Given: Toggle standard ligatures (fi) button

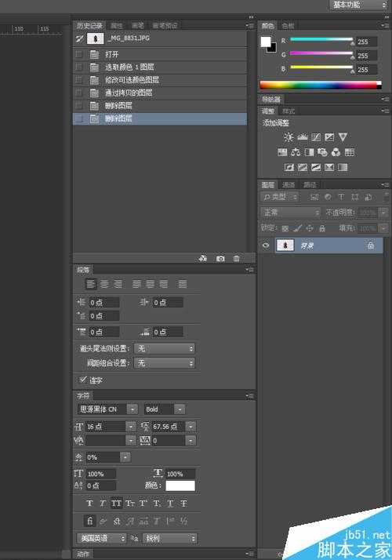Looking at the screenshot, I should tap(89, 521).
